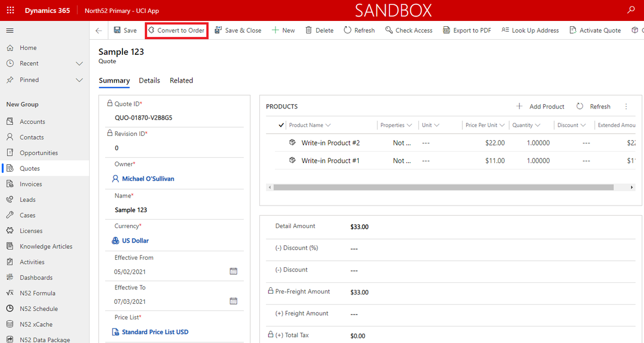Click Activate Quote command
This screenshot has height=343, width=644.
[x=595, y=31]
